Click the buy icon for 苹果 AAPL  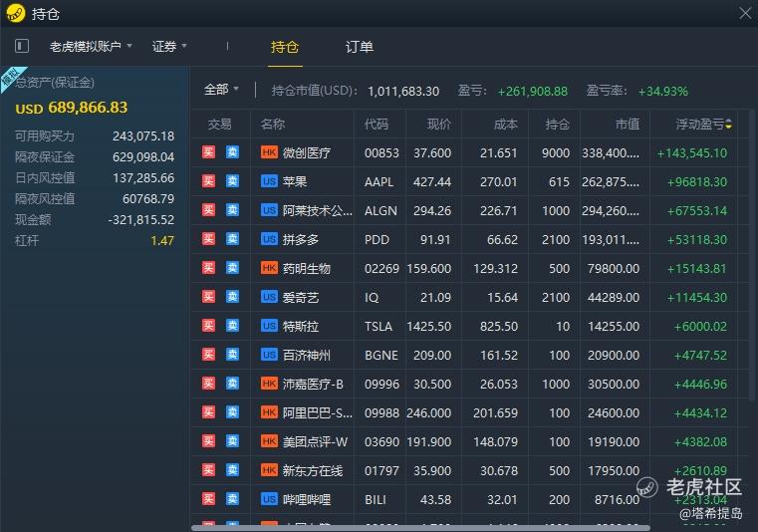208,181
